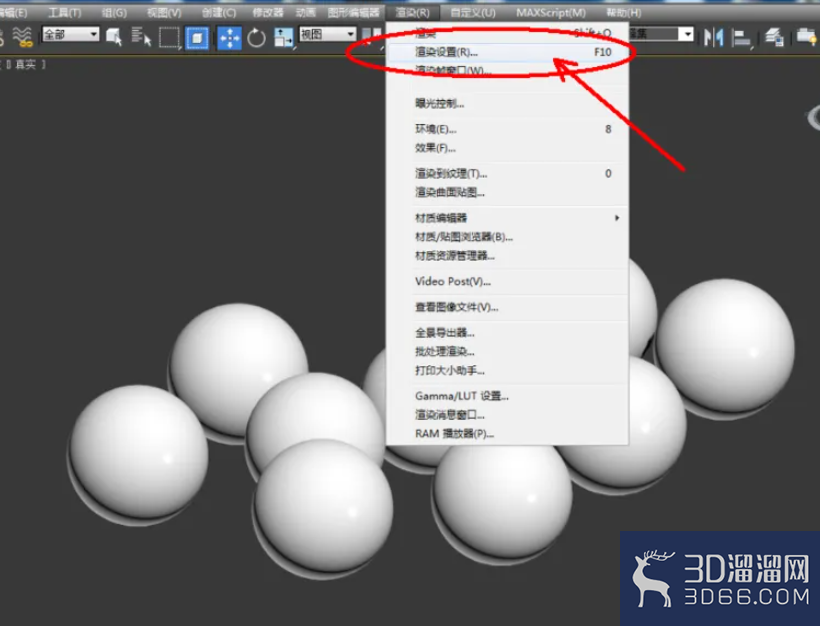This screenshot has height=626, width=820.
Task: Choose 渲染到纹理(T)... menu entry
Action: coord(507,173)
